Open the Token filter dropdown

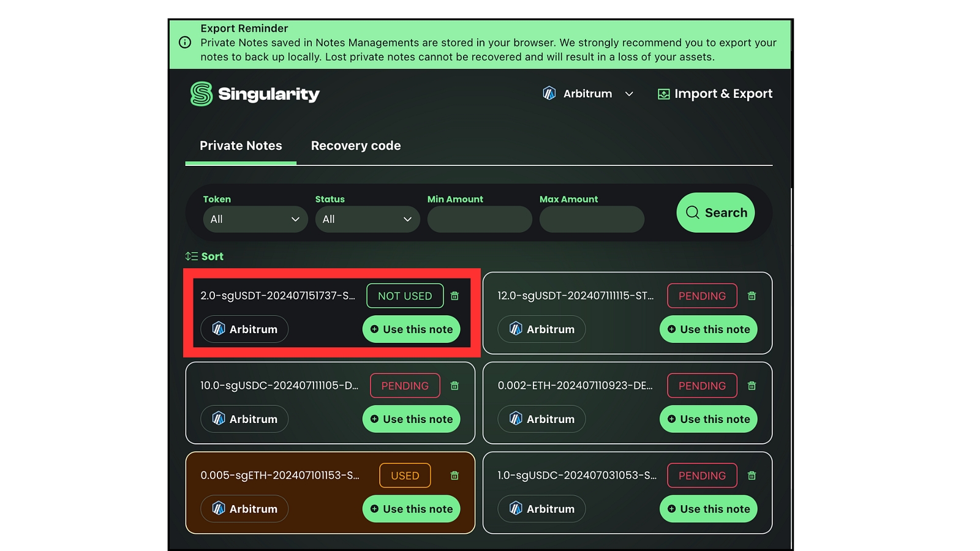[x=255, y=219]
